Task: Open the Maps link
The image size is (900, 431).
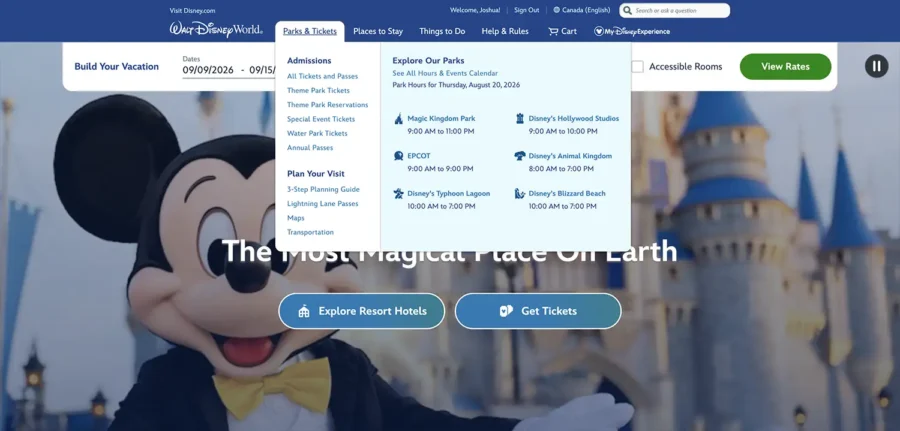Action: click(x=296, y=218)
